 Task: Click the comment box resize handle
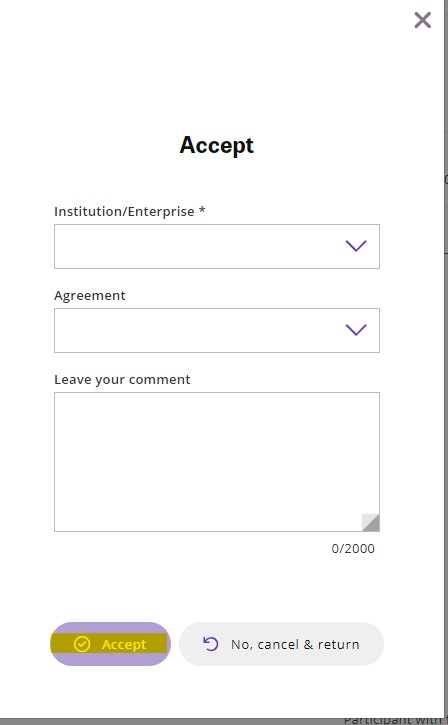tap(371, 522)
